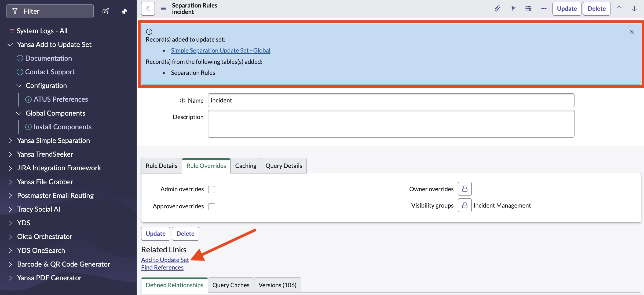The height and width of the screenshot is (295, 644).
Task: Click into the Description text field
Action: [x=391, y=124]
